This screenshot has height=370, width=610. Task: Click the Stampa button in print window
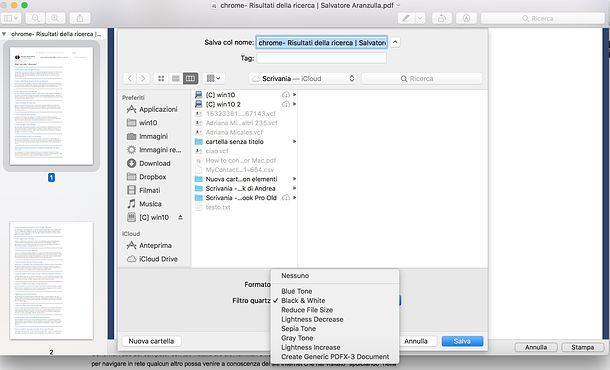(582, 347)
